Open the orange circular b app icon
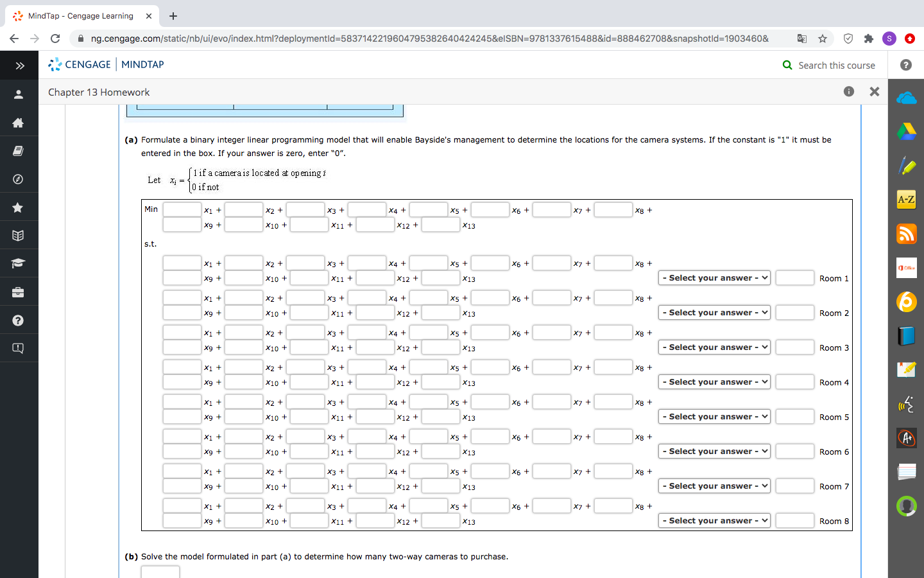The width and height of the screenshot is (924, 578). (x=906, y=302)
